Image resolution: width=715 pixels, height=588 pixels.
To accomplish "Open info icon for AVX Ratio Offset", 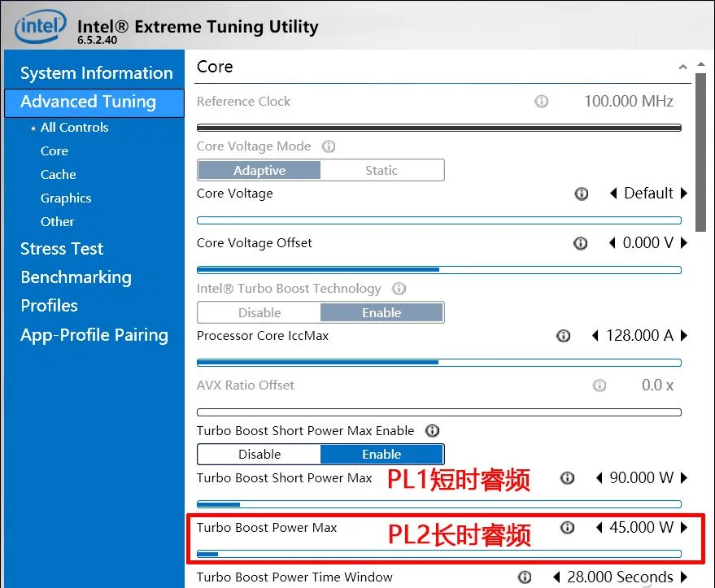I will pyautogui.click(x=599, y=385).
